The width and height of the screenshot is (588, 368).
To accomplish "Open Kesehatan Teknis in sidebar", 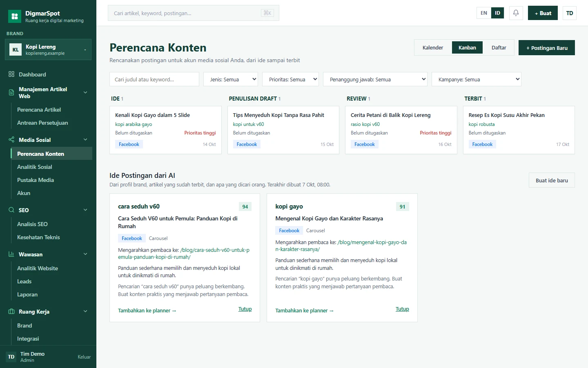I will coord(52,237).
